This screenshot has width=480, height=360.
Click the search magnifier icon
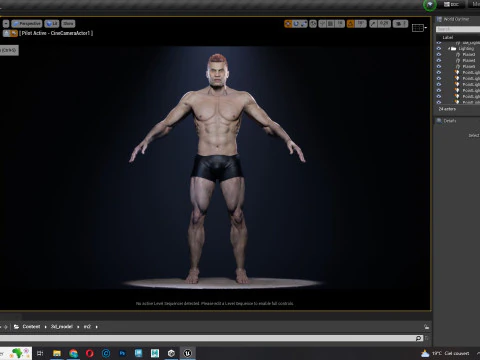coord(419,338)
